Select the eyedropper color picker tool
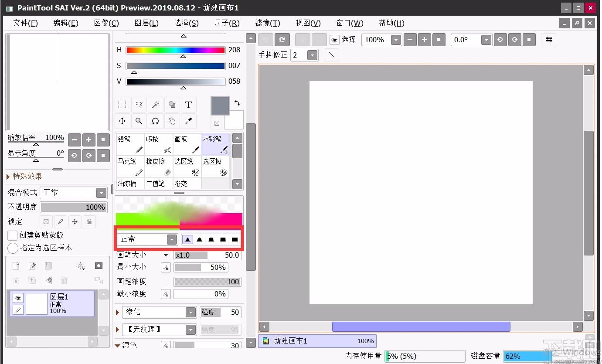 pyautogui.click(x=188, y=121)
